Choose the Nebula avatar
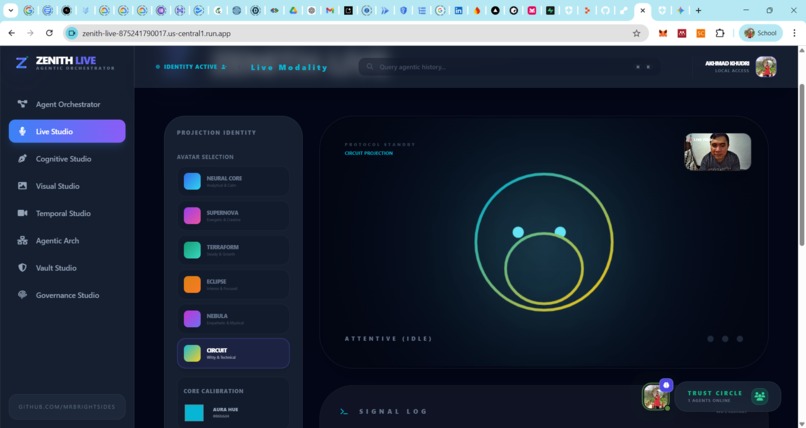The width and height of the screenshot is (806, 428). pyautogui.click(x=233, y=319)
